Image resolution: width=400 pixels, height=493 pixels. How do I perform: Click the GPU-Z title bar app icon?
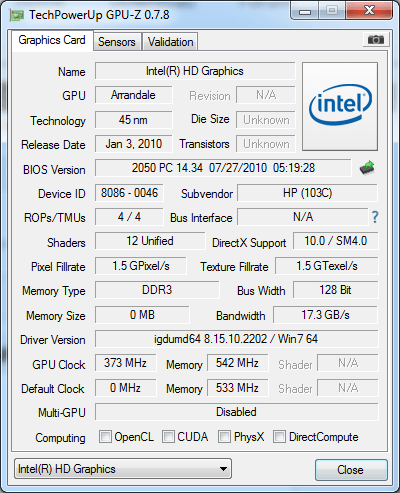[x=17, y=15]
